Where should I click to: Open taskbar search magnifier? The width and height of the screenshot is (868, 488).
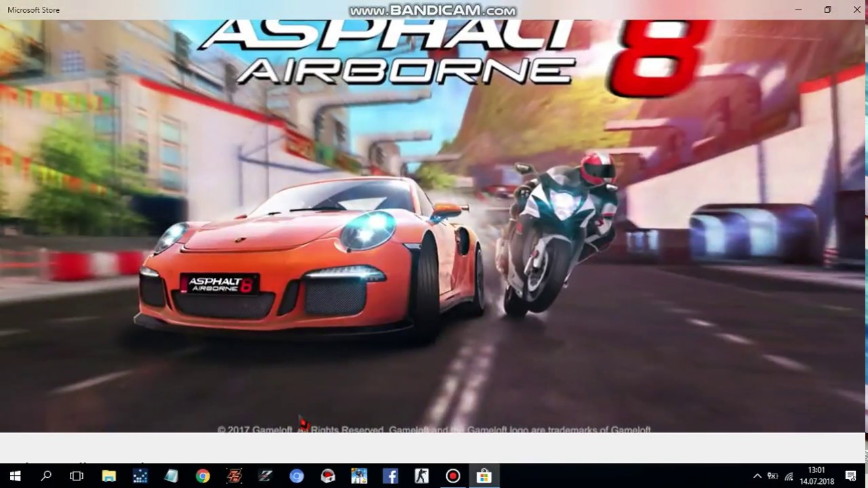click(x=46, y=476)
